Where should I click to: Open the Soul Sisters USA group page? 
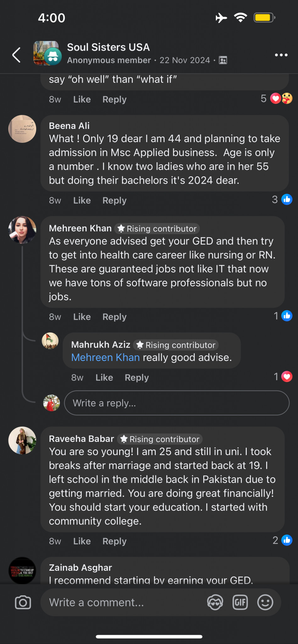coord(108,47)
